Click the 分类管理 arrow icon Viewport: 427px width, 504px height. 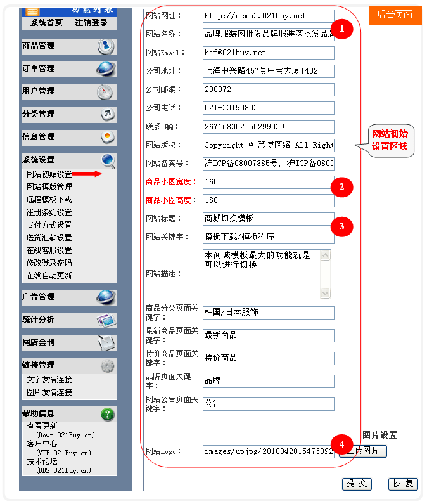[108, 114]
